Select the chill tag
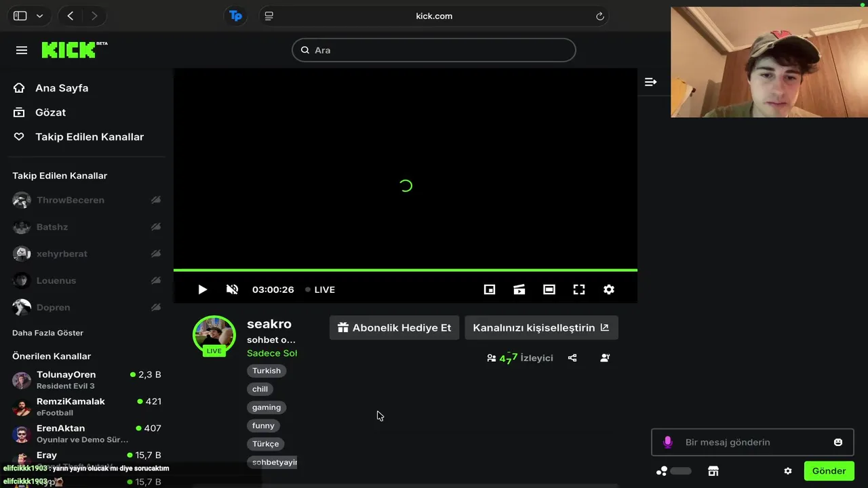The width and height of the screenshot is (868, 488). coord(260,389)
